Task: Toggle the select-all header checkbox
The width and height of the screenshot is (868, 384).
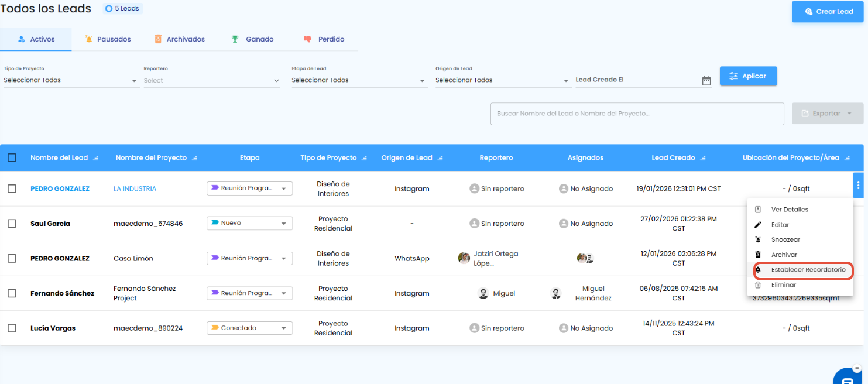Action: [x=12, y=157]
